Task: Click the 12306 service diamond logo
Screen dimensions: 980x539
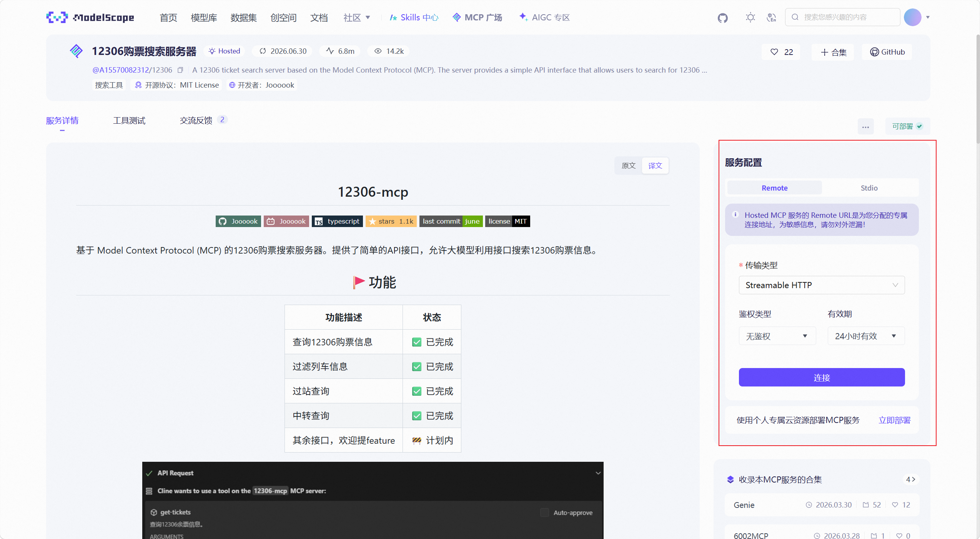Action: click(x=77, y=51)
